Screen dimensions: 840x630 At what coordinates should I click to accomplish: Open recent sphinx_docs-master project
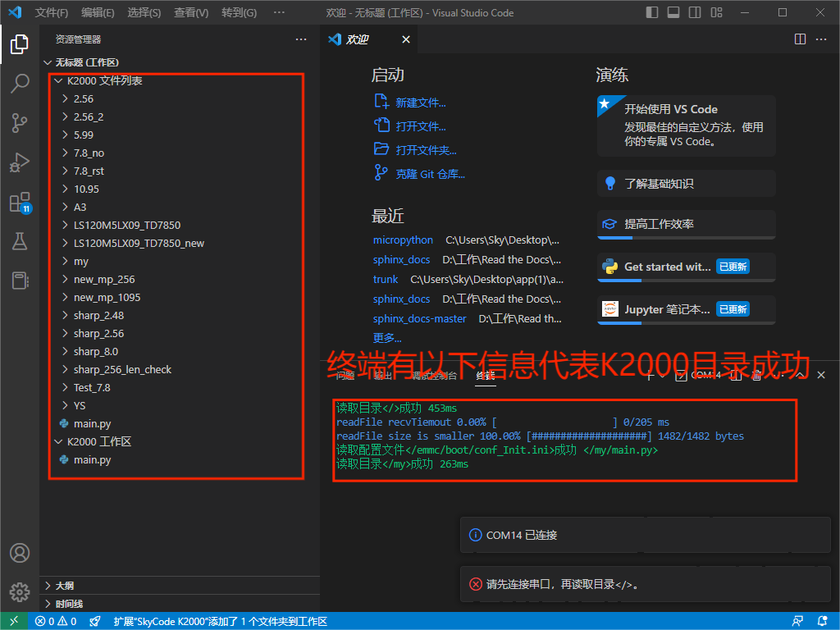point(419,318)
